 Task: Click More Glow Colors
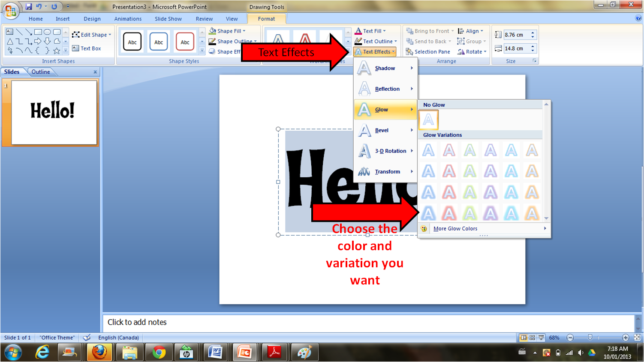[455, 228]
